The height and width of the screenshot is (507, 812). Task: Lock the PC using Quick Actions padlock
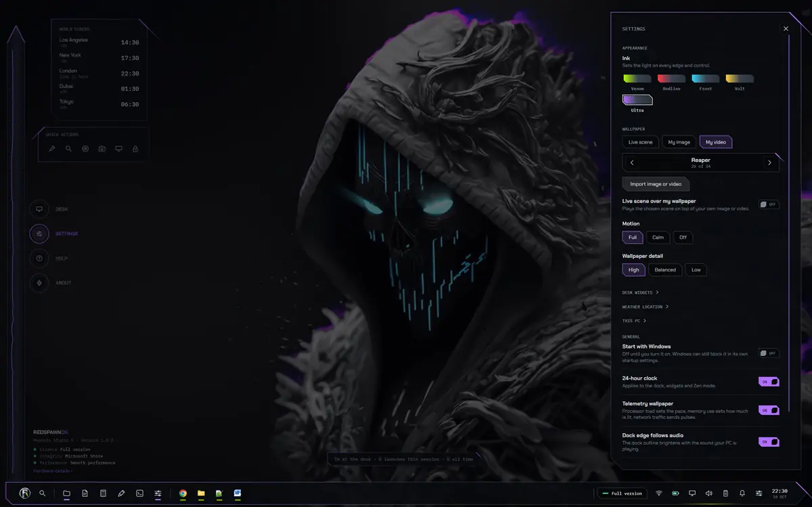(135, 149)
